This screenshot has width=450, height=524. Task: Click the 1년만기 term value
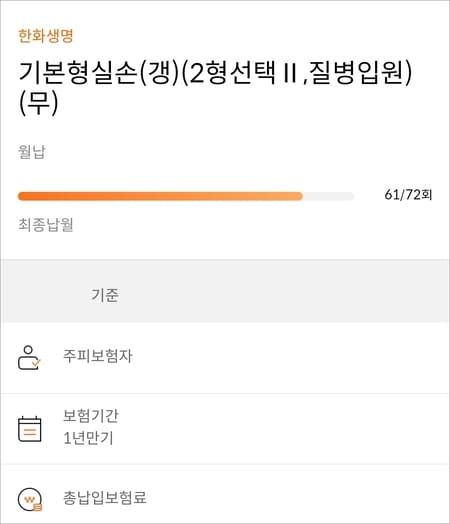tap(89, 438)
